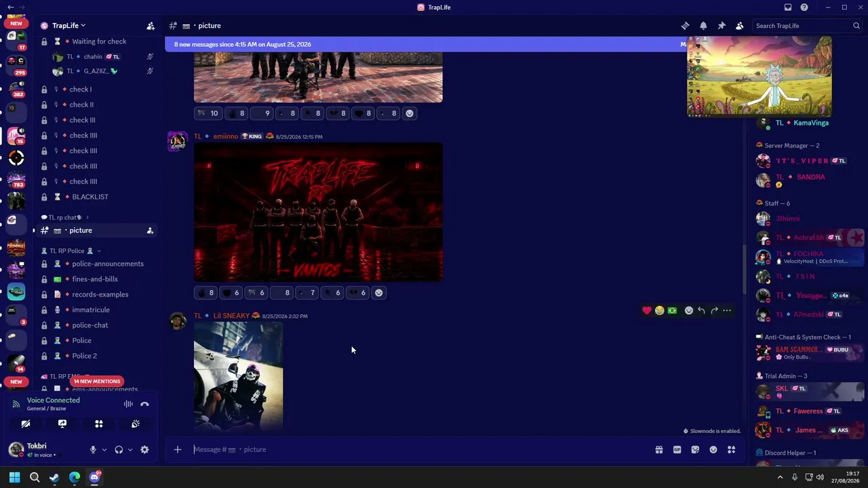Screen dimensions: 868x488
Task: Open User Settings gear
Action: [144, 449]
